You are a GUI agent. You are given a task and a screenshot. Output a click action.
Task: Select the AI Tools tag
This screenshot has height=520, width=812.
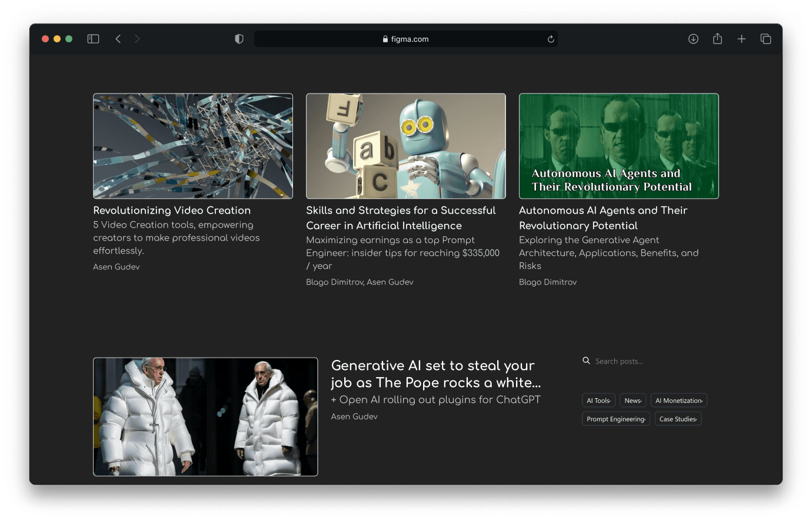coord(598,401)
